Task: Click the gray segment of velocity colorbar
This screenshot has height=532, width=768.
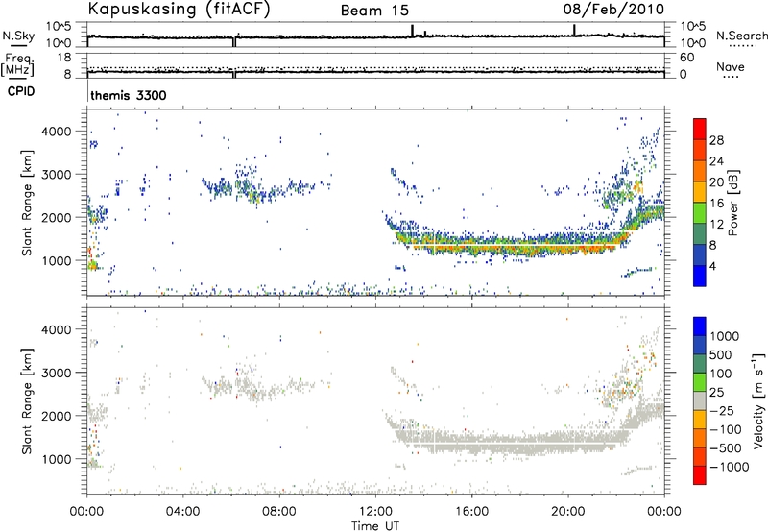Action: tap(700, 400)
